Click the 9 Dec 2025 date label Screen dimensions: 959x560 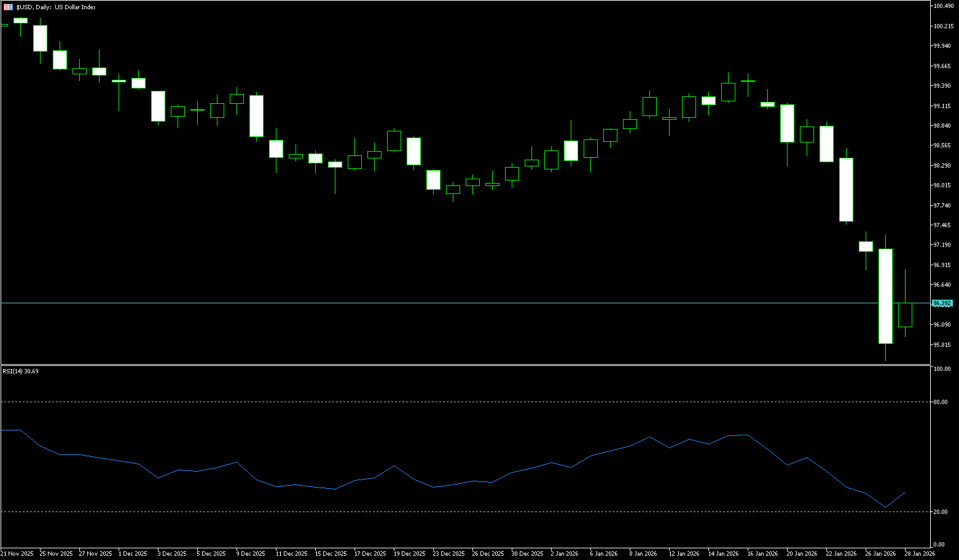250,554
